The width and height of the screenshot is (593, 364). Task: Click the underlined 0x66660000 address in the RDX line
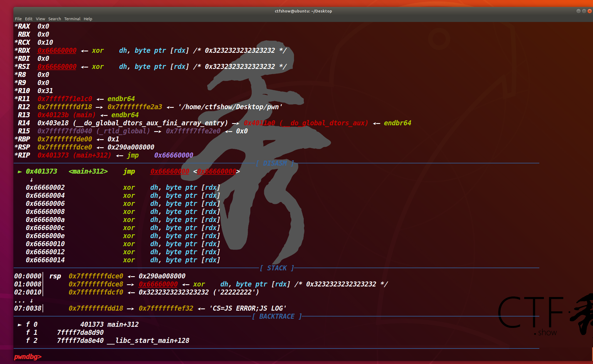click(x=57, y=51)
